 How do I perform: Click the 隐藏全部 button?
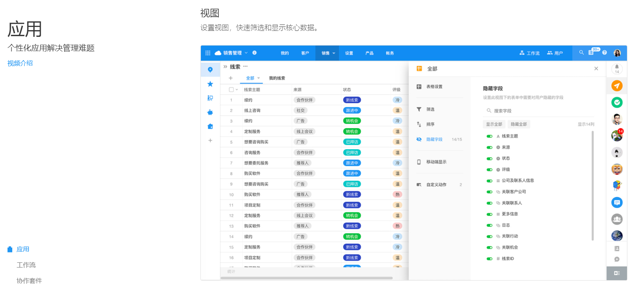[x=519, y=124]
